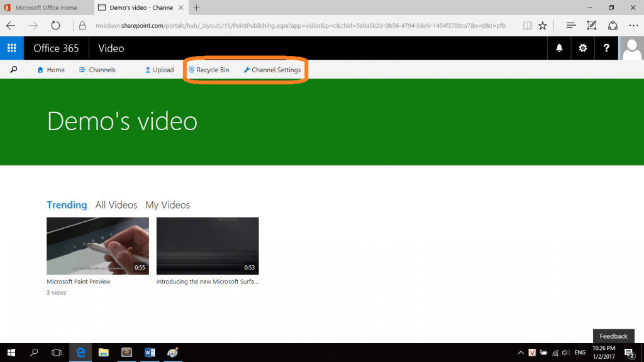
Task: Click the address bar URL
Action: [301, 25]
